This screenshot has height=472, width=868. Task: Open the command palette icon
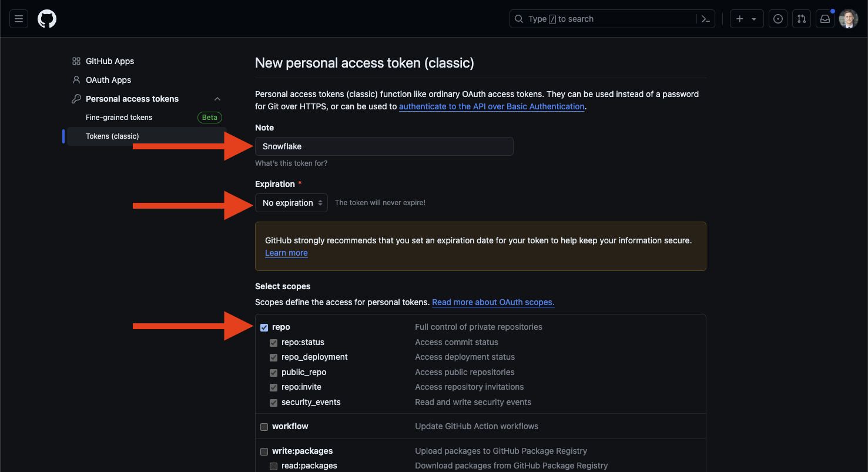pos(706,19)
